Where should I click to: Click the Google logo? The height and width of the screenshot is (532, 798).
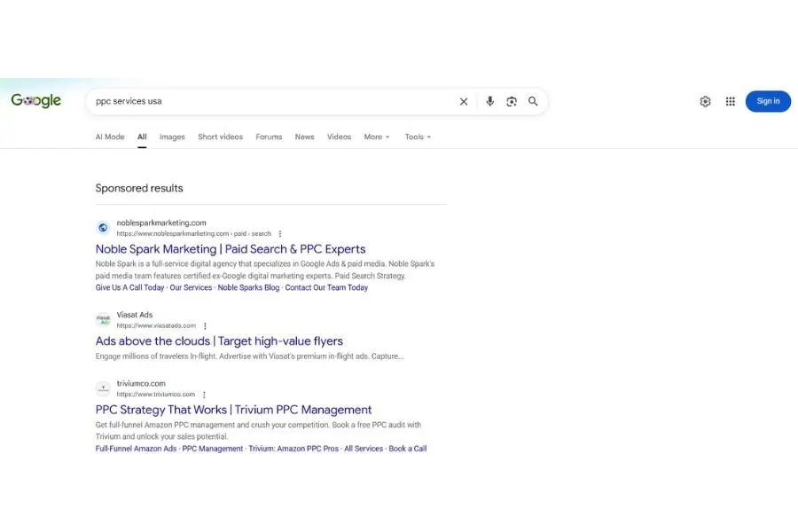(36, 101)
